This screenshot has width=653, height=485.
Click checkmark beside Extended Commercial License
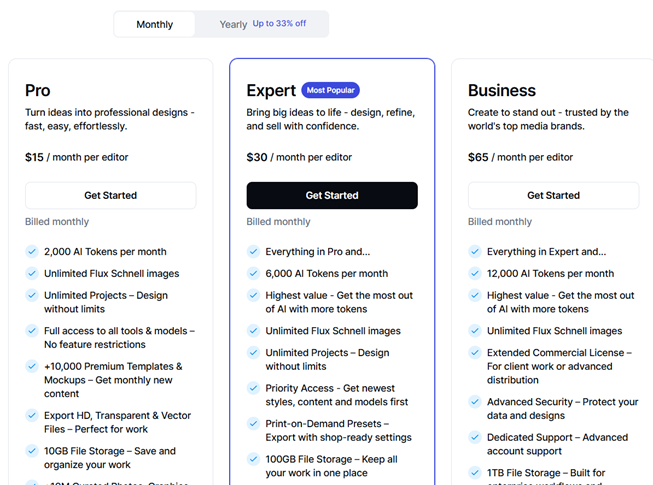pos(475,353)
